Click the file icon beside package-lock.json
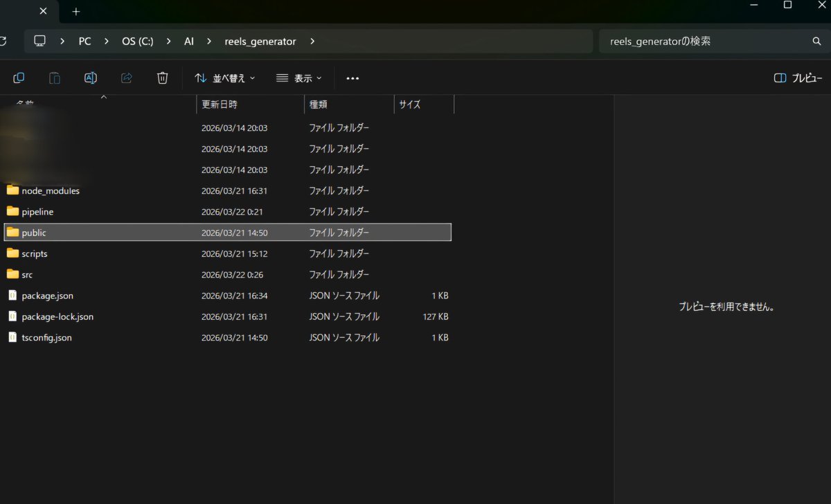831x504 pixels. click(12, 316)
